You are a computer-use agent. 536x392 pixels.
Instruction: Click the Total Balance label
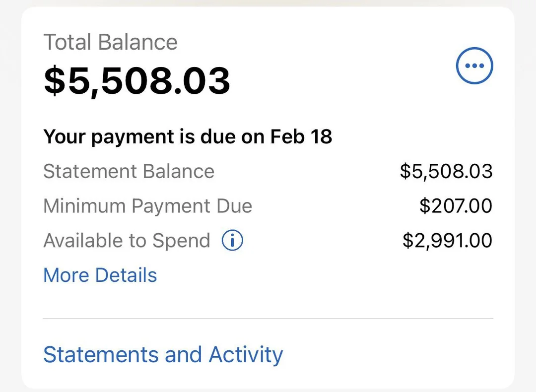(x=110, y=42)
